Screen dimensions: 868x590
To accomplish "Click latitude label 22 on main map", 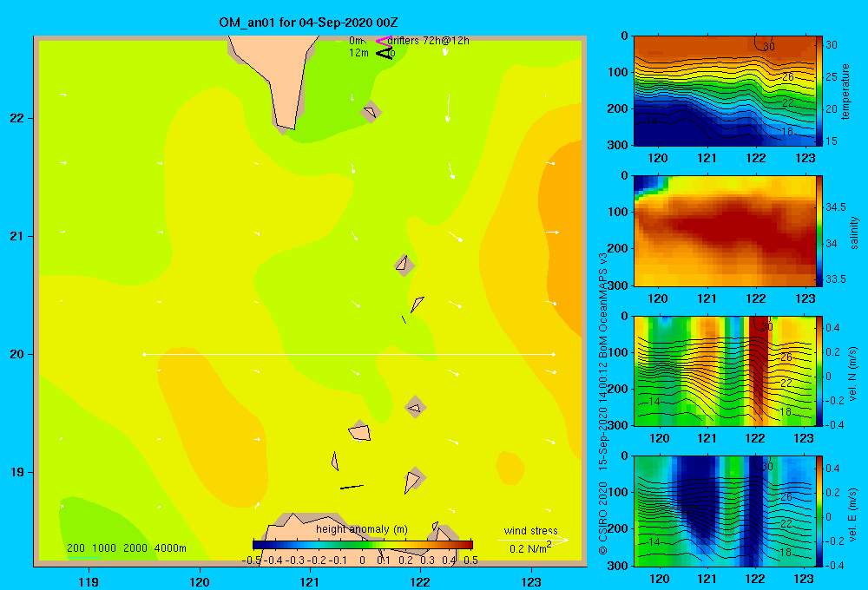I will pyautogui.click(x=17, y=118).
